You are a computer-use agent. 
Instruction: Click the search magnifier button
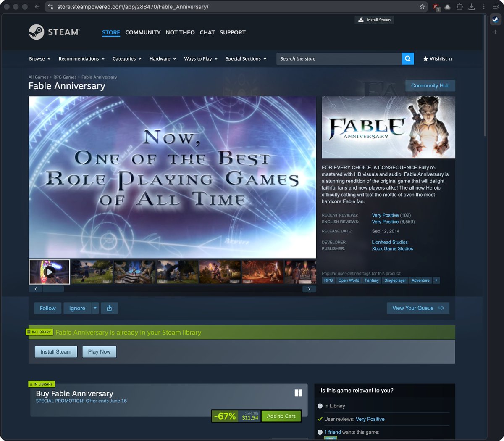[408, 59]
